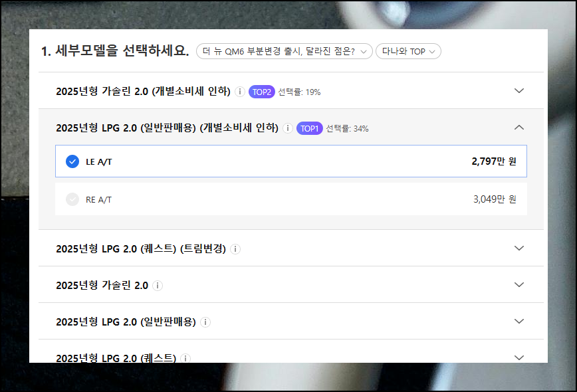Open info icon beside plain 2025년형 가솔린 2.0
Viewport: 577px width, 392px height.
(158, 285)
